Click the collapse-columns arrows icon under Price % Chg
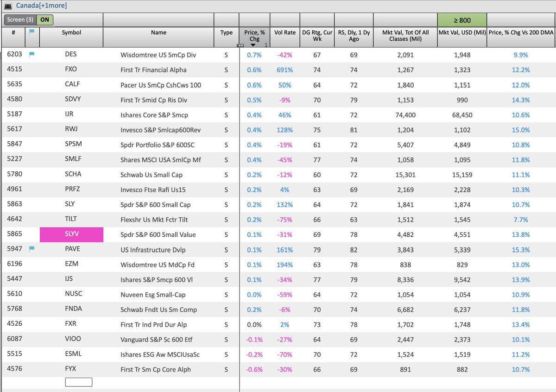The height and width of the screenshot is (392, 556). [241, 45]
